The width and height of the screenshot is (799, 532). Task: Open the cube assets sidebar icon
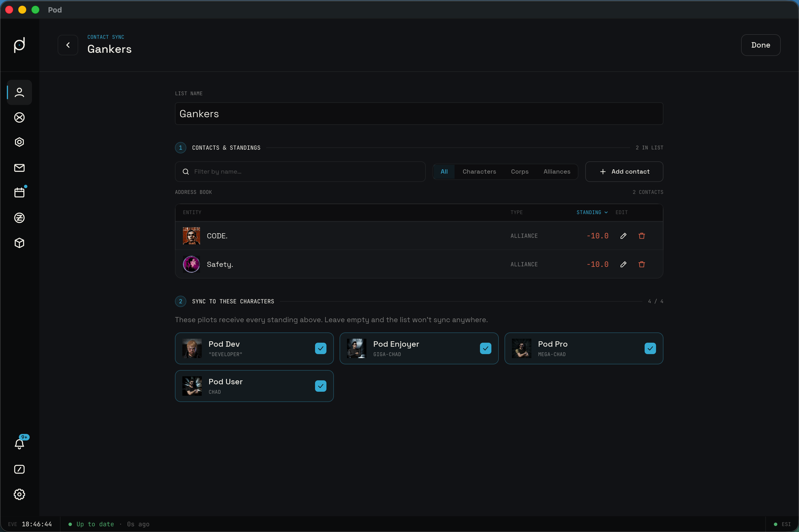pyautogui.click(x=19, y=243)
